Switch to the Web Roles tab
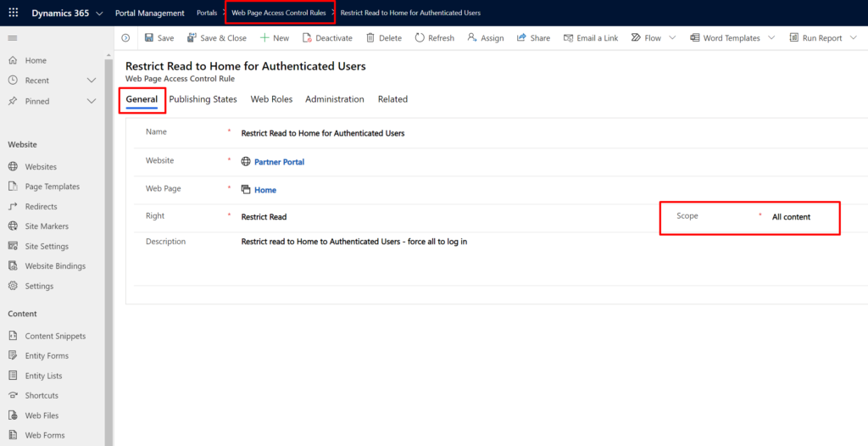Image resolution: width=868 pixels, height=446 pixels. [271, 99]
